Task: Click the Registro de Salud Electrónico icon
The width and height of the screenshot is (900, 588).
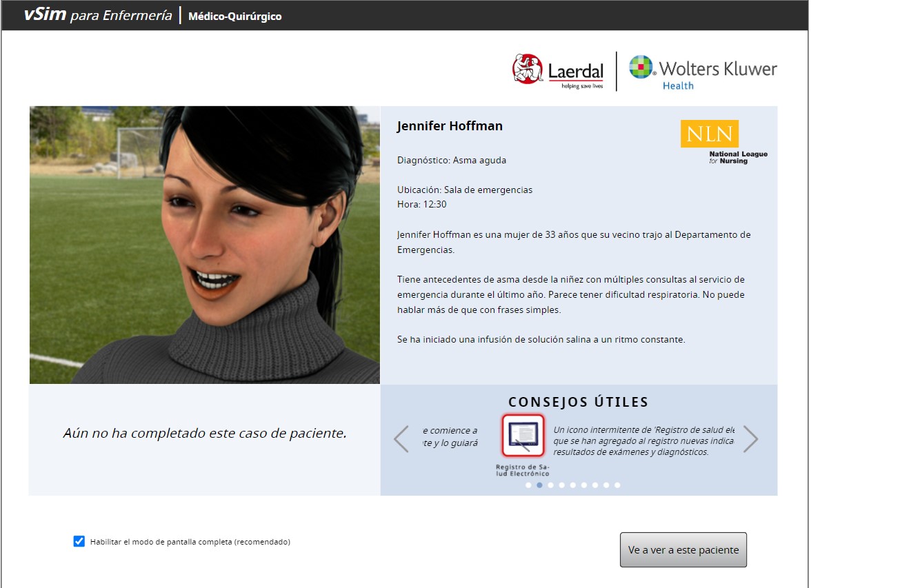Action: click(x=523, y=436)
